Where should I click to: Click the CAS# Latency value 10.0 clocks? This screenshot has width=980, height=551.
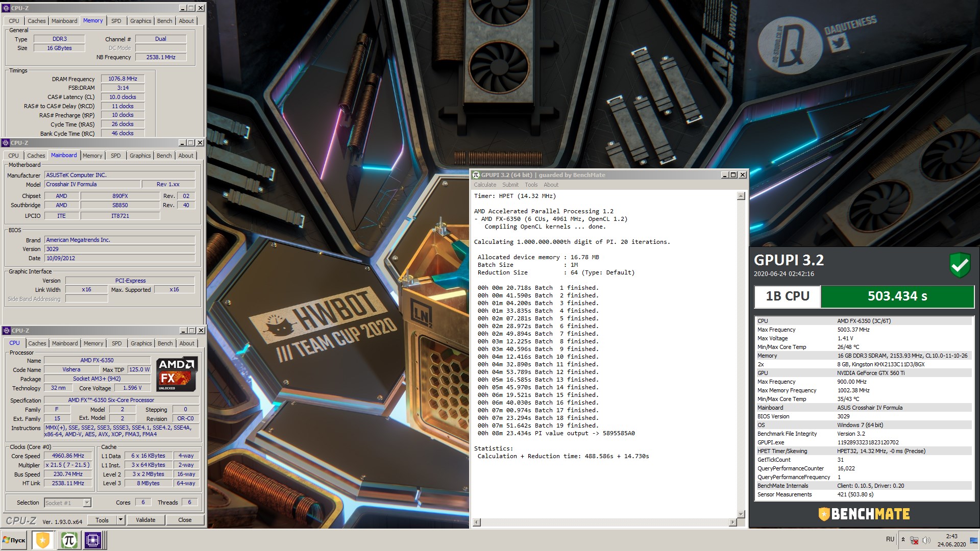122,97
